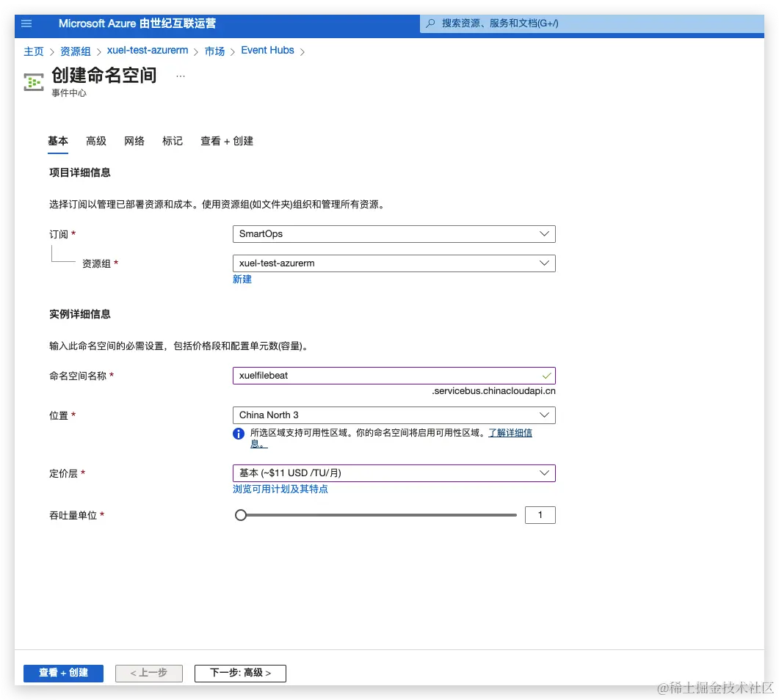Click the Microsoft Azure header title
Image resolution: width=779 pixels, height=700 pixels.
tap(137, 23)
